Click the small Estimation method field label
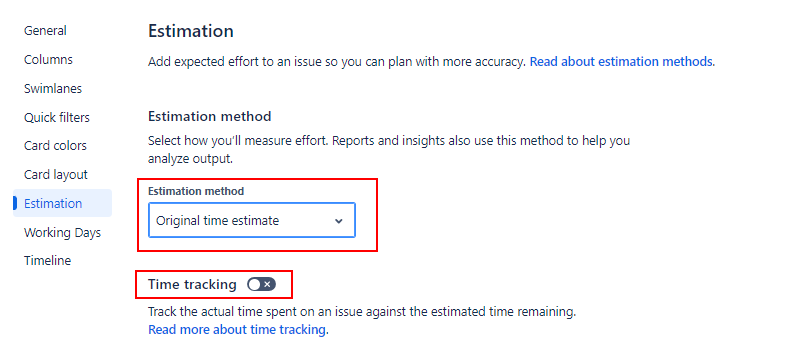 pos(196,191)
